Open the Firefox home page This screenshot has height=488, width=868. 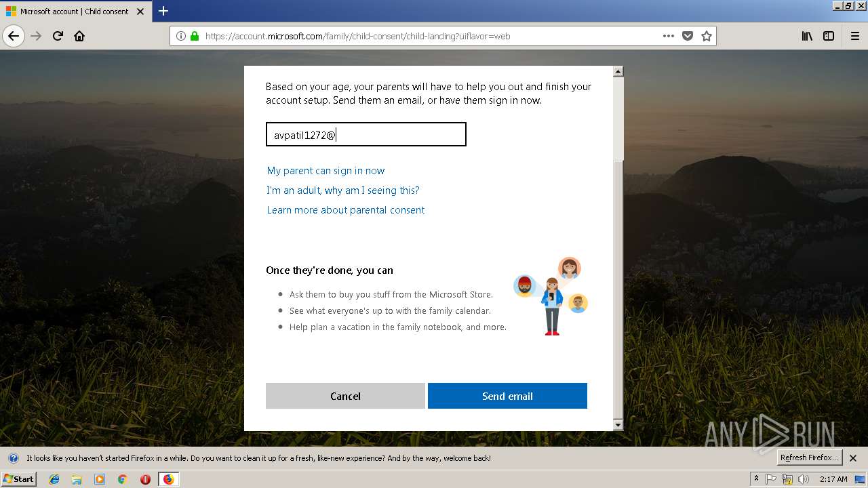[x=79, y=36]
